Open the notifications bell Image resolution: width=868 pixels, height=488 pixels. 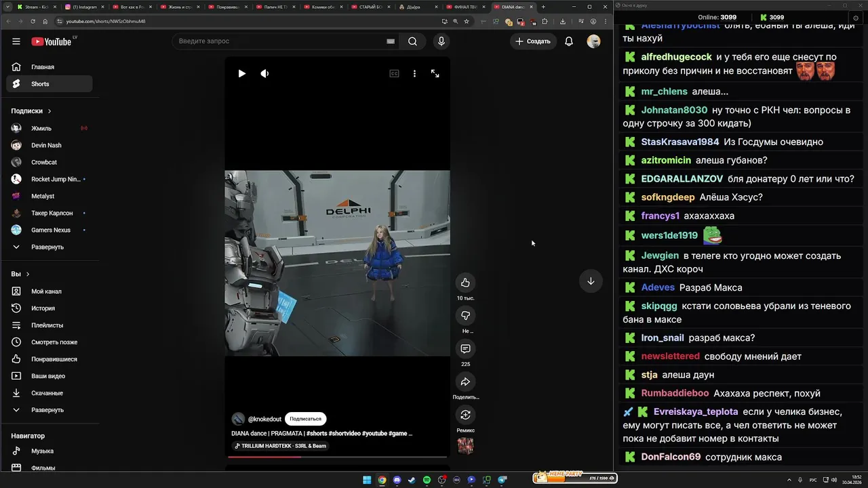point(569,41)
